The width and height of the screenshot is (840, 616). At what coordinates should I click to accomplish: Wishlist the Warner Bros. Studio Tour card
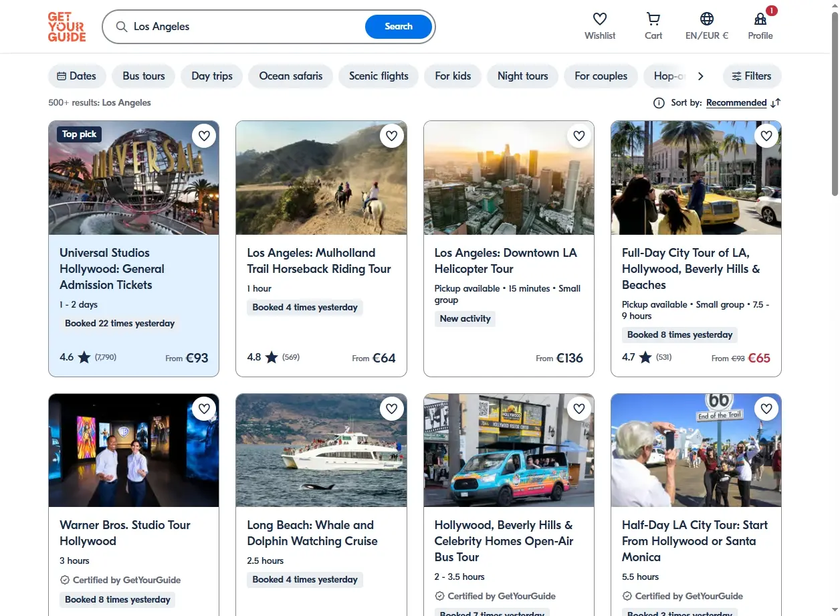(x=205, y=408)
